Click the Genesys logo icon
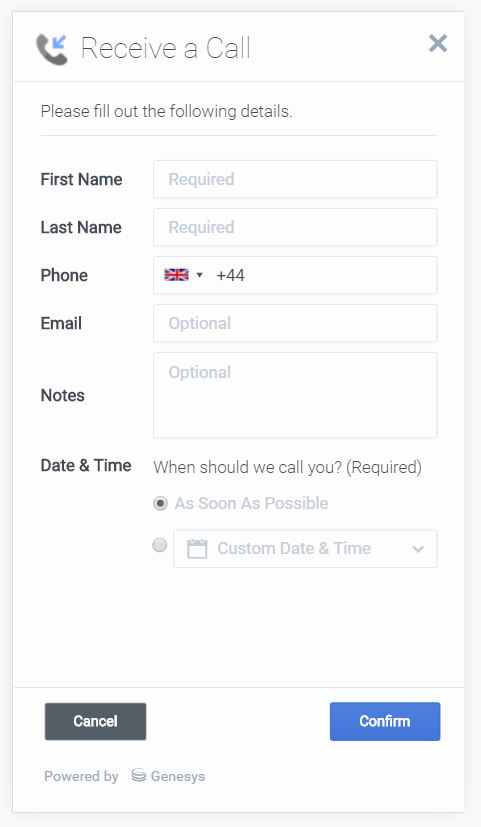This screenshot has height=827, width=481. point(138,775)
